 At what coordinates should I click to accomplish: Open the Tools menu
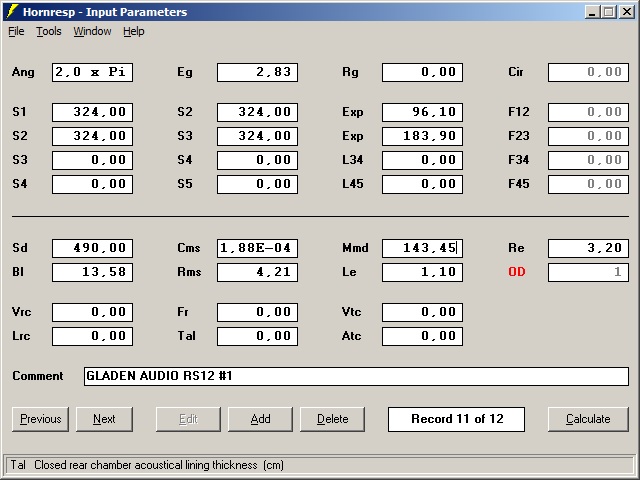(49, 31)
